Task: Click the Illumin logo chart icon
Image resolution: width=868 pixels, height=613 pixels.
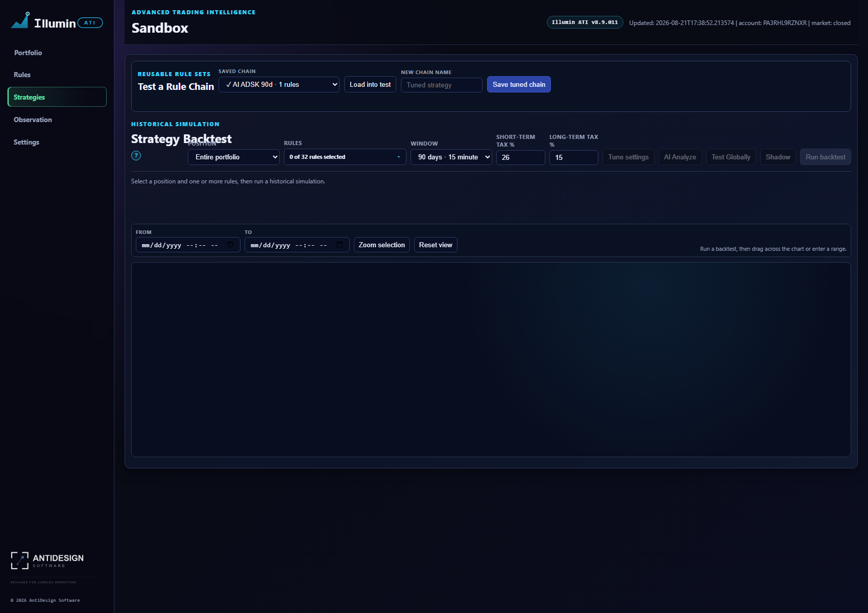Action: (20, 20)
